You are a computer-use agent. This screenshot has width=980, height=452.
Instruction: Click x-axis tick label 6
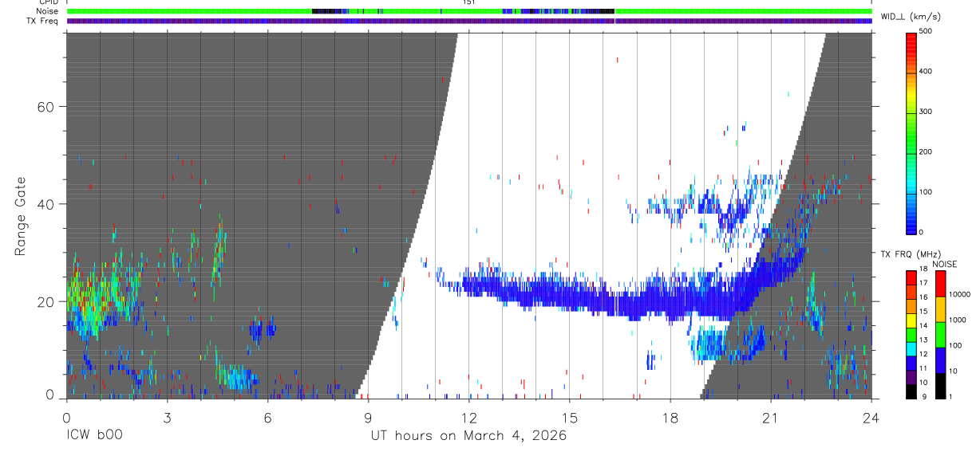click(267, 417)
